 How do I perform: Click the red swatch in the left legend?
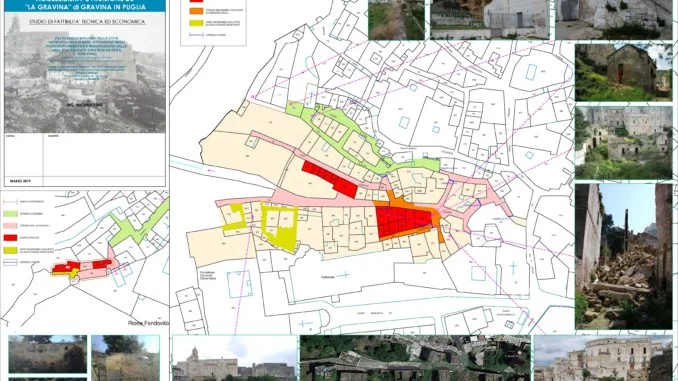(x=10, y=238)
